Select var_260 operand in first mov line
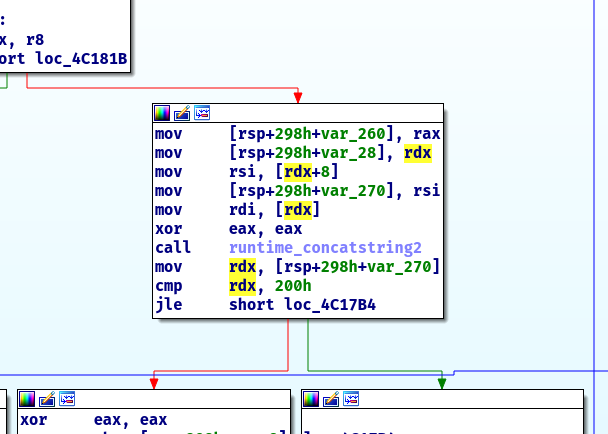This screenshot has height=434, width=608. pyautogui.click(x=353, y=134)
